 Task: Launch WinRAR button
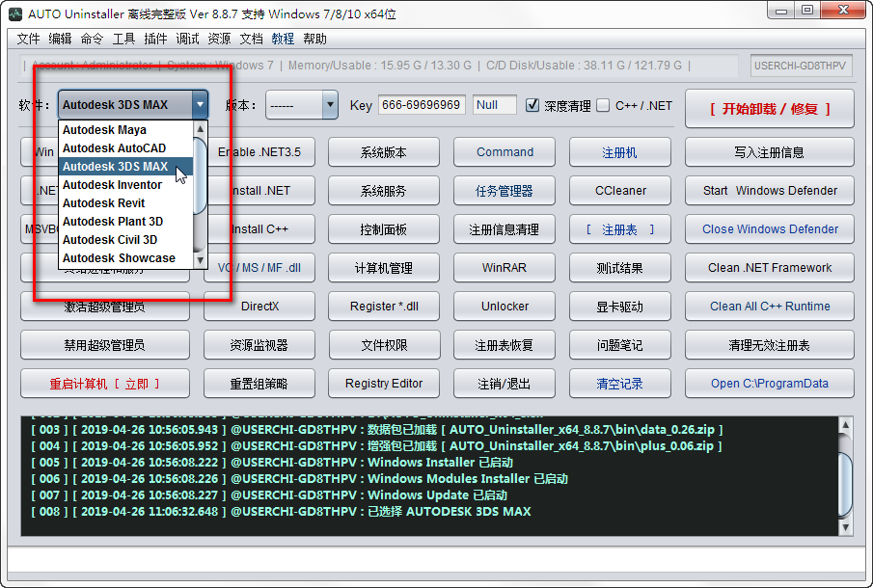click(x=505, y=268)
